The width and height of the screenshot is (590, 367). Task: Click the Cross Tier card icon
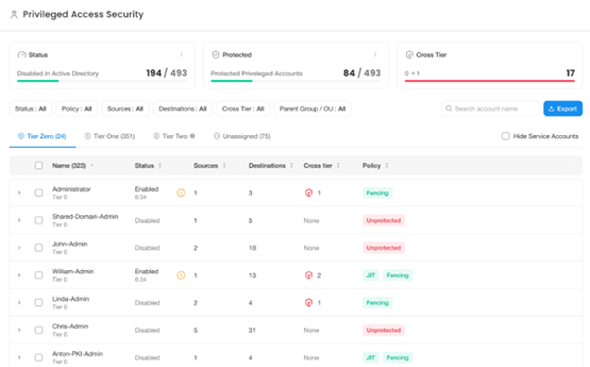[x=409, y=55]
